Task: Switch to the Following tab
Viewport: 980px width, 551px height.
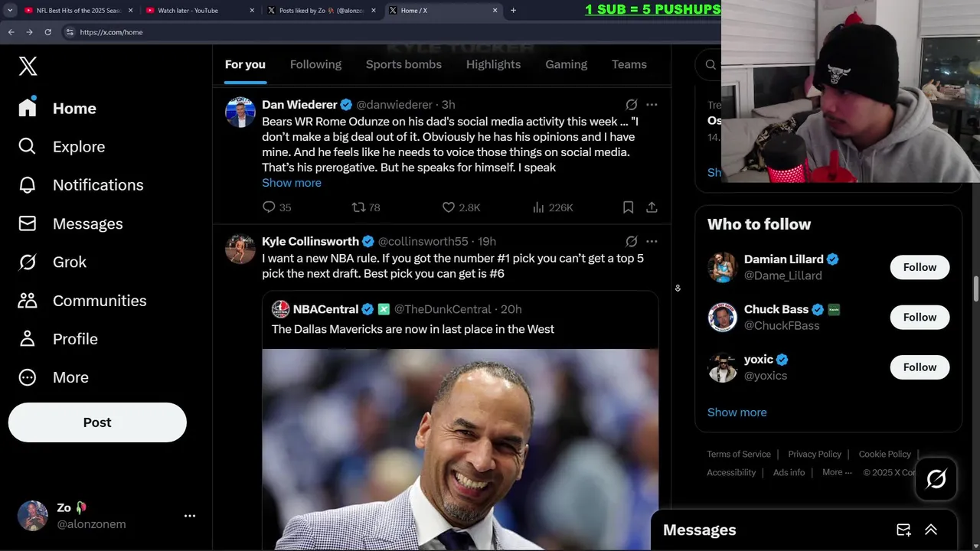Action: 315,64
